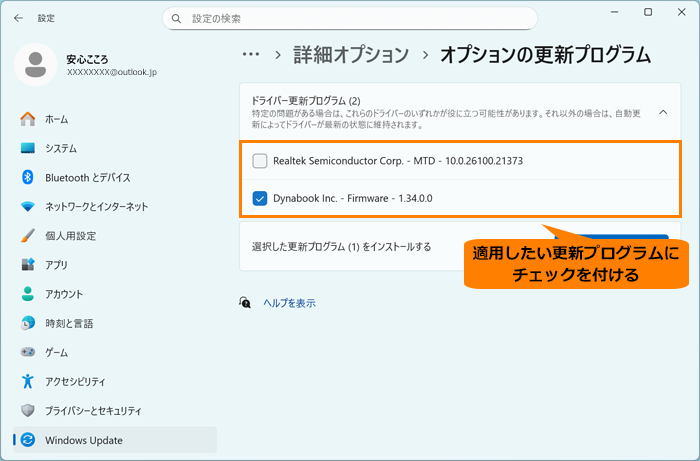Click Dynabook Inc. - Firmware - 1.34.0.0 text
This screenshot has height=461, width=700.
coord(353,198)
